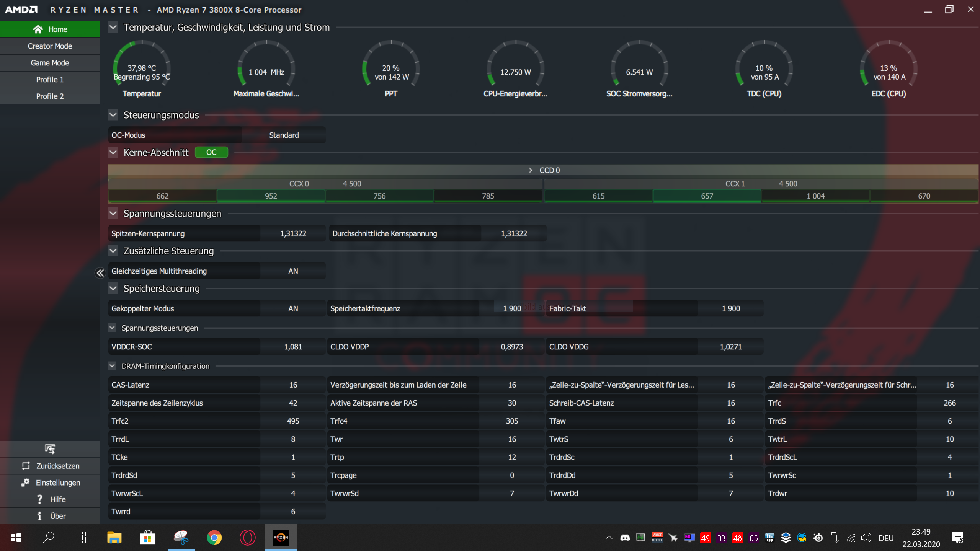Open the Über info icon
This screenshot has width=980, height=551.
[39, 516]
